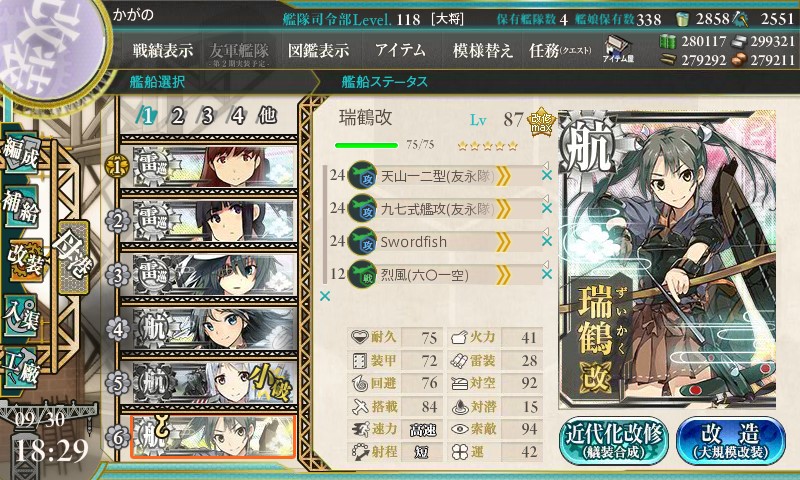Open the 任務(クエスト) quest menu

point(561,50)
